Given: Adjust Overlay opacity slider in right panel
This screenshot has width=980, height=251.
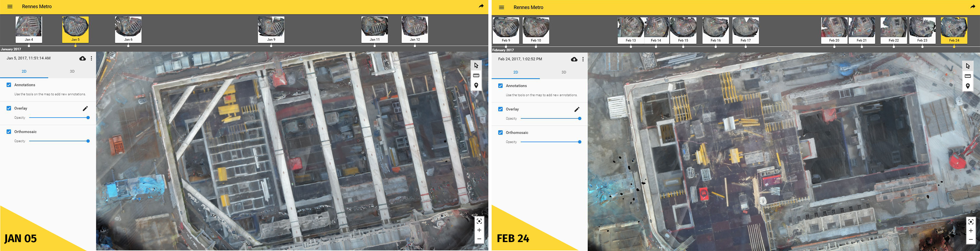Looking at the screenshot, I should coord(551,119).
